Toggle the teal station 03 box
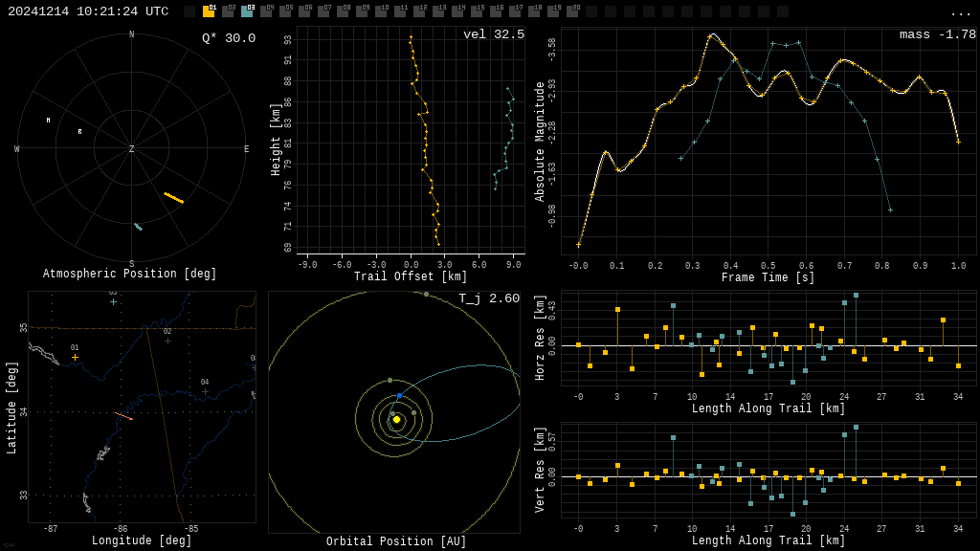 (247, 11)
